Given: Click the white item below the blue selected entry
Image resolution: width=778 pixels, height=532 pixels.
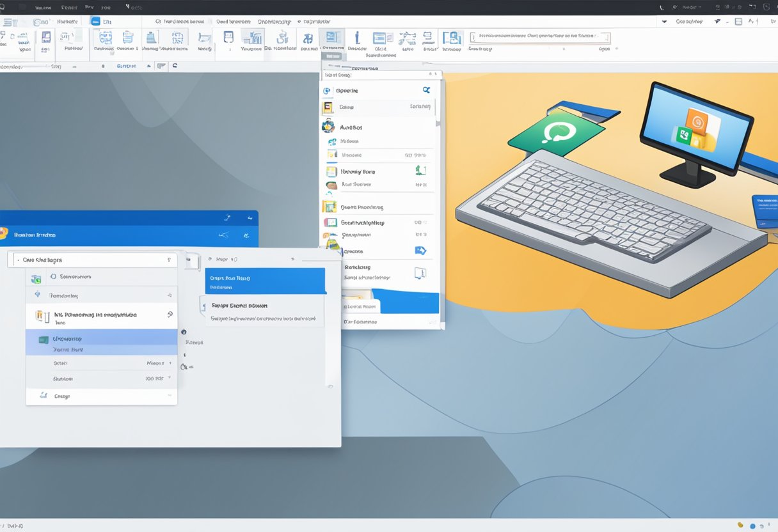Looking at the screenshot, I should point(265,311).
